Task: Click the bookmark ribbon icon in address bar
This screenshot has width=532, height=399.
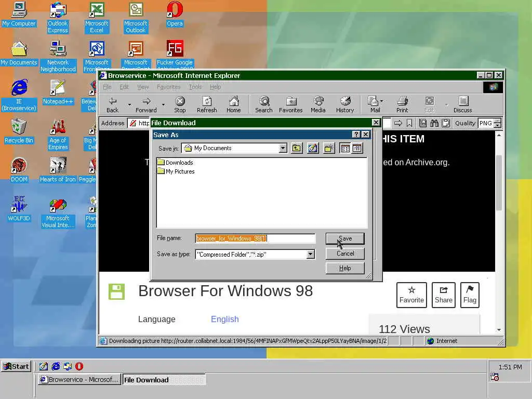Action: [x=409, y=123]
